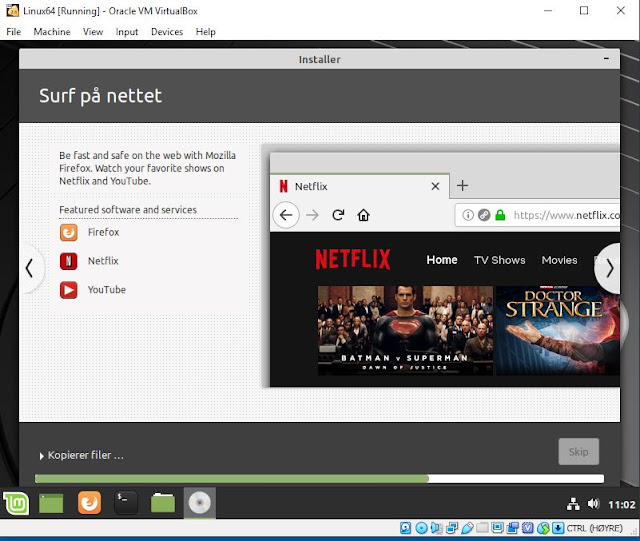Click the Doctor Strange thumbnail
Image resolution: width=640 pixels, height=541 pixels.
pyautogui.click(x=558, y=330)
